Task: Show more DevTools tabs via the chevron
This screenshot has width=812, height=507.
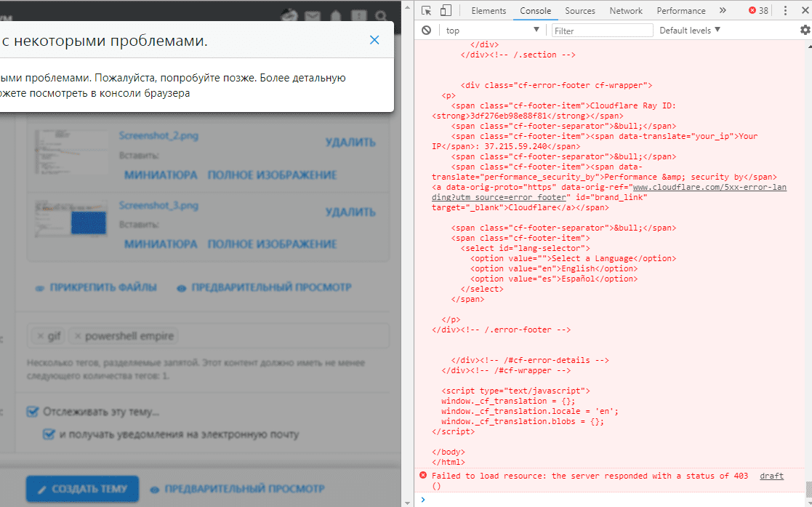Action: (x=722, y=10)
